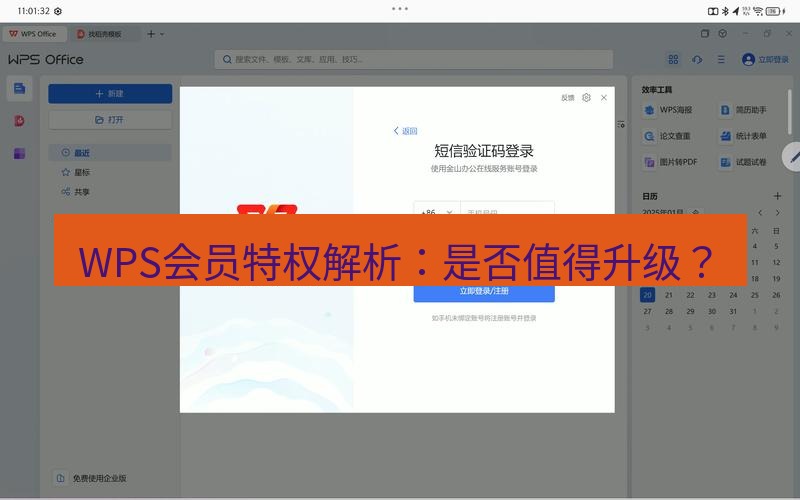Open the three-line list menu icon in header
800x500 pixels.
[x=721, y=60]
